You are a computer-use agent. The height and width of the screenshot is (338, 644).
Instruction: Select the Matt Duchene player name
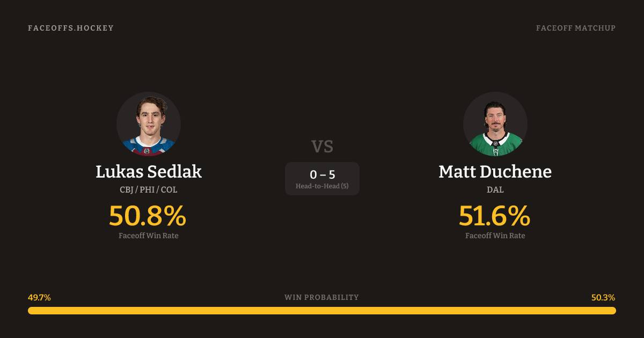[x=495, y=172]
